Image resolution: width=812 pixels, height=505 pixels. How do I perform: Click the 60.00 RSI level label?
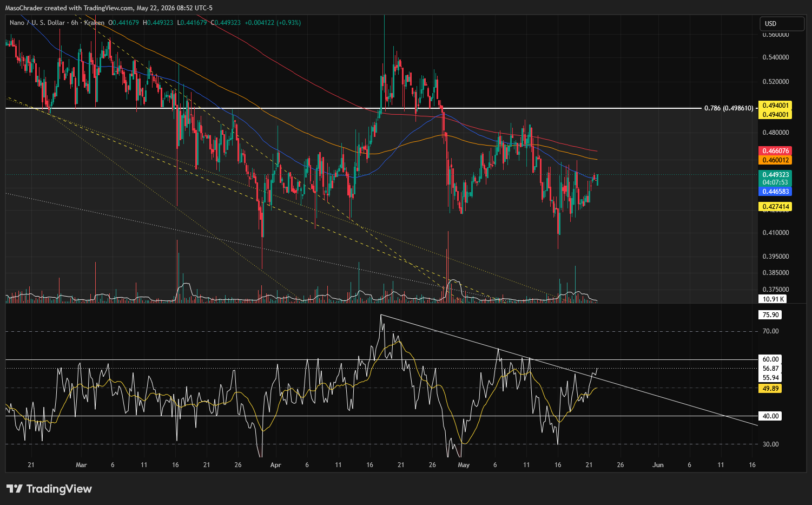[x=770, y=359]
